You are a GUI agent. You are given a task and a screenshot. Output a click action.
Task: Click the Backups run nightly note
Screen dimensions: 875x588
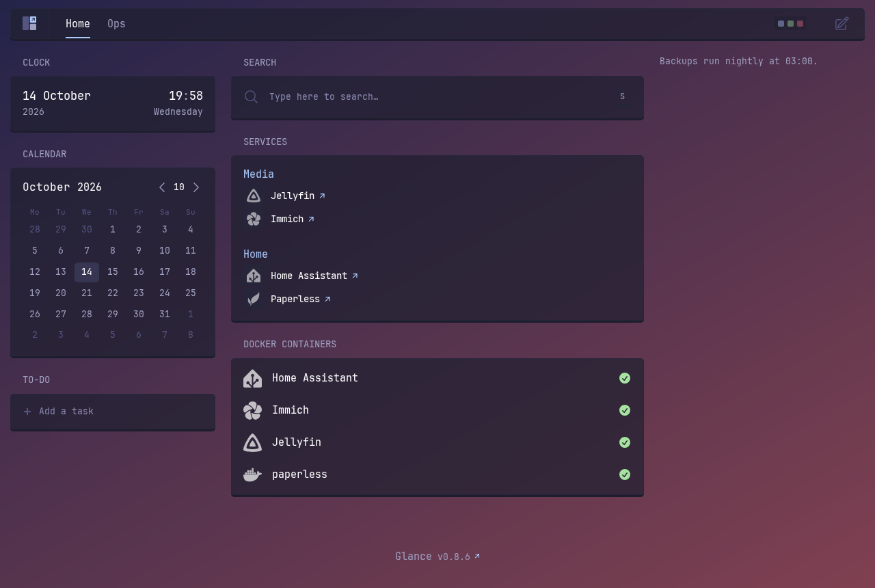739,62
